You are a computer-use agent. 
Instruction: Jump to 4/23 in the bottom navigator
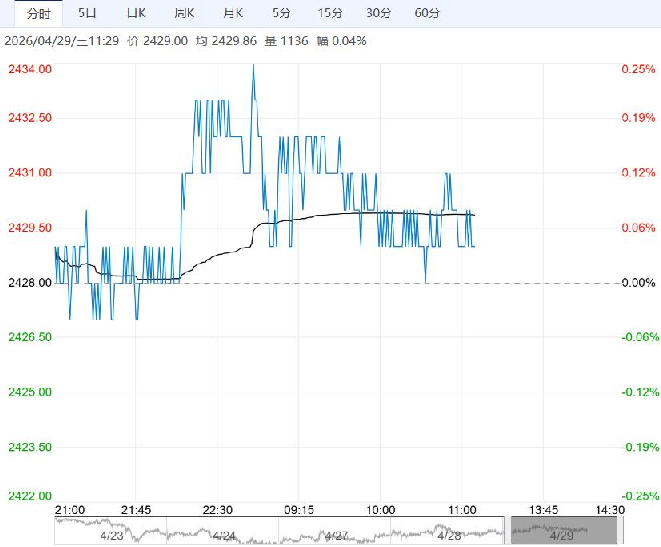(x=112, y=535)
